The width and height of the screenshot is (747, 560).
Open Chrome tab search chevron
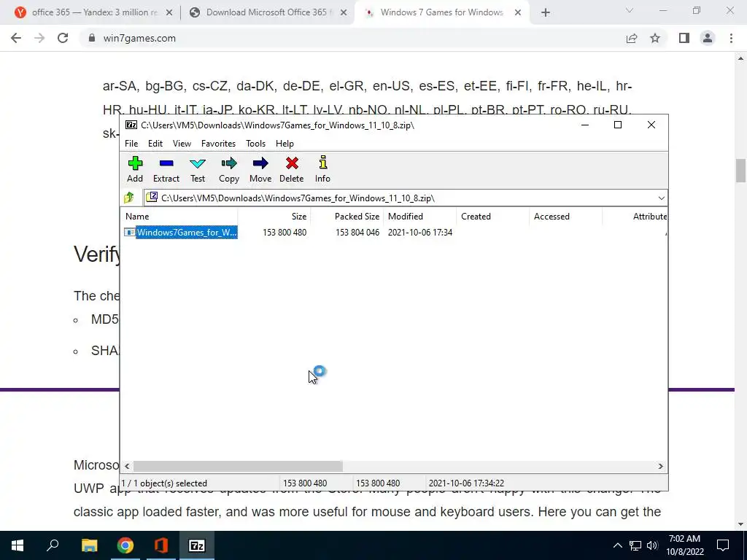tap(630, 10)
